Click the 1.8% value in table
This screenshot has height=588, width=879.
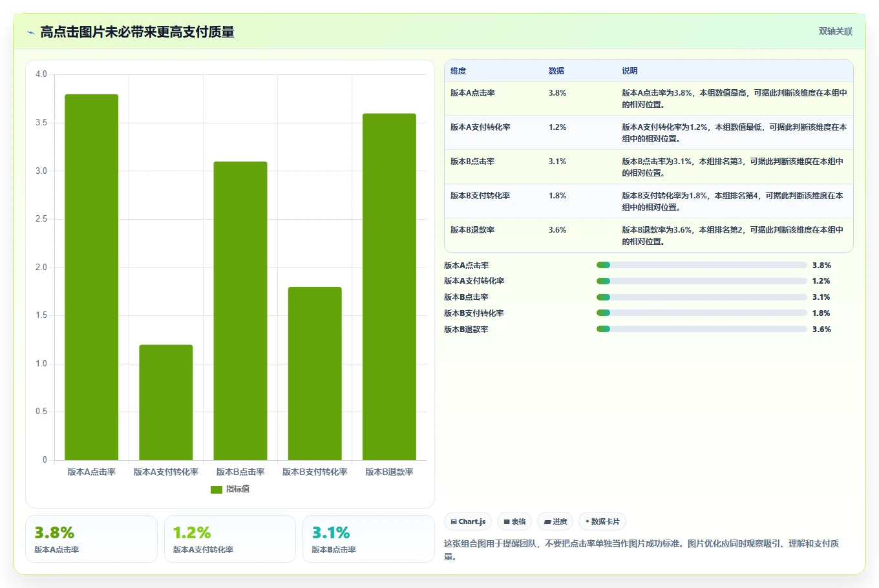tap(558, 196)
